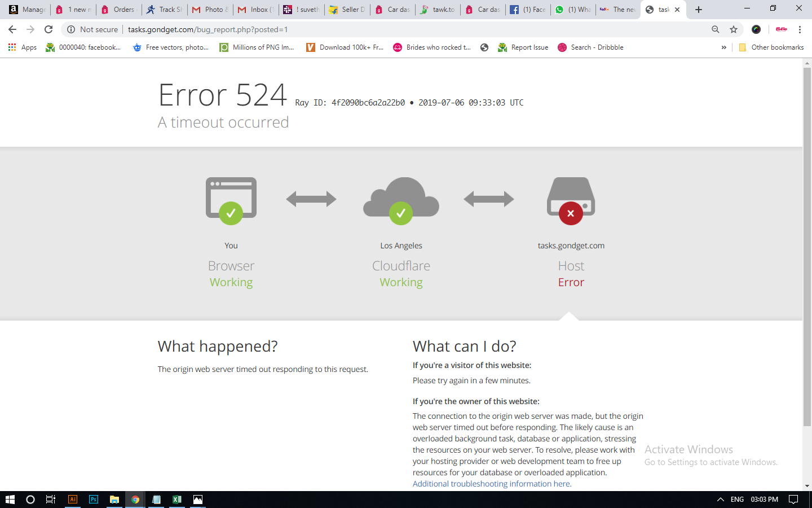Viewport: 812px width, 508px height.
Task: Expand the hidden bookmarks chevron
Action: pos(723,47)
